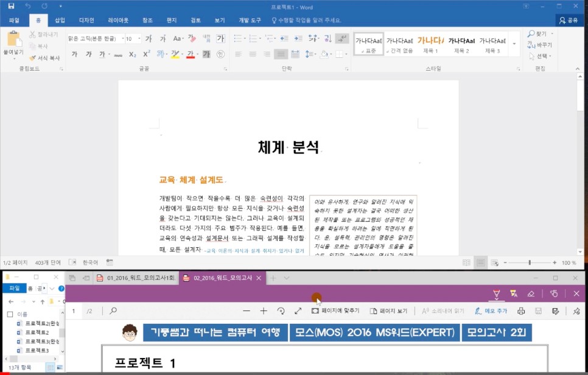Toggle character shading button
The height and width of the screenshot is (375, 588).
pyautogui.click(x=206, y=54)
